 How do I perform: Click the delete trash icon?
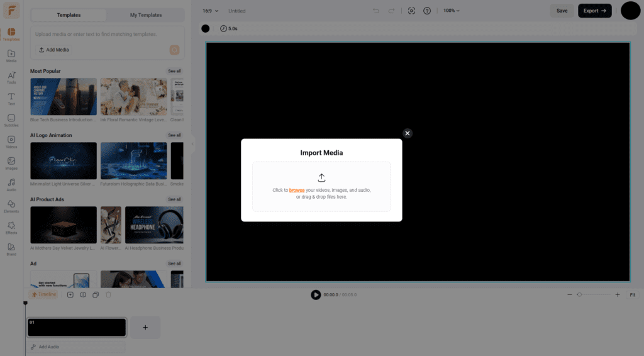(108, 295)
